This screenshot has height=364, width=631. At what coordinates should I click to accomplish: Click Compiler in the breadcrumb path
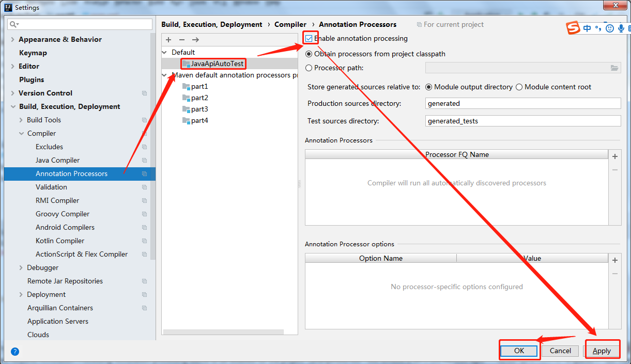[x=290, y=24]
